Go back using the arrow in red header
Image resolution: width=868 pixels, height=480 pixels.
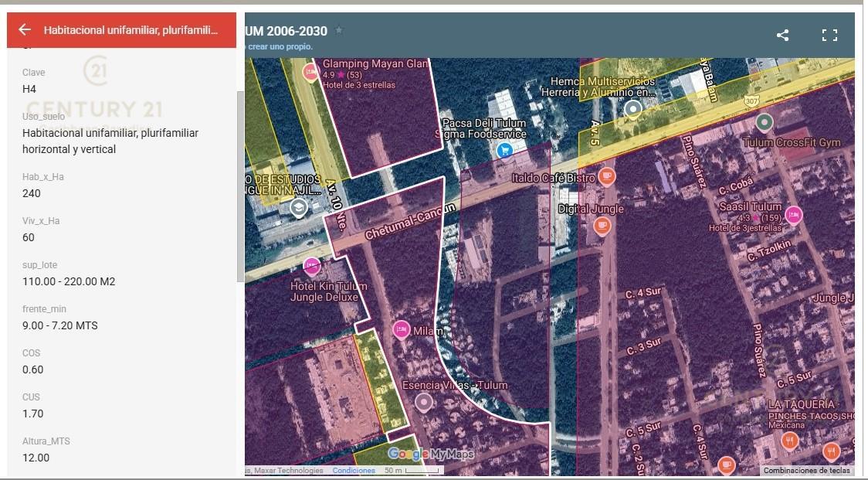(x=25, y=29)
